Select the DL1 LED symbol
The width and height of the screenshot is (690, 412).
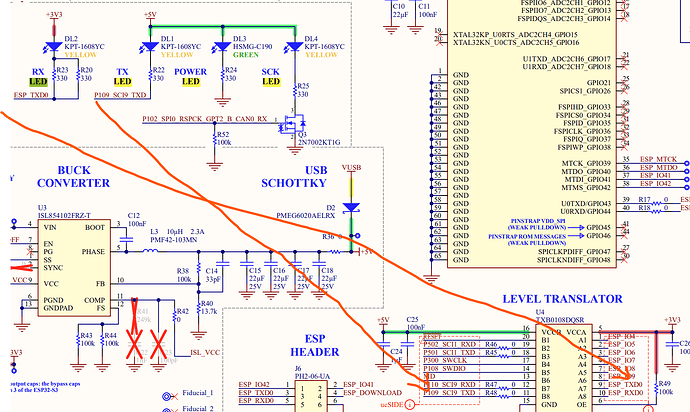point(150,46)
